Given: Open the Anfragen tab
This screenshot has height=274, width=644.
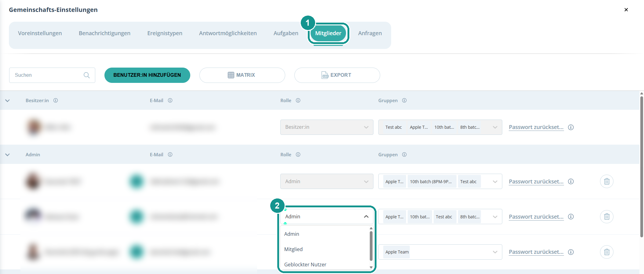Looking at the screenshot, I should tap(370, 33).
